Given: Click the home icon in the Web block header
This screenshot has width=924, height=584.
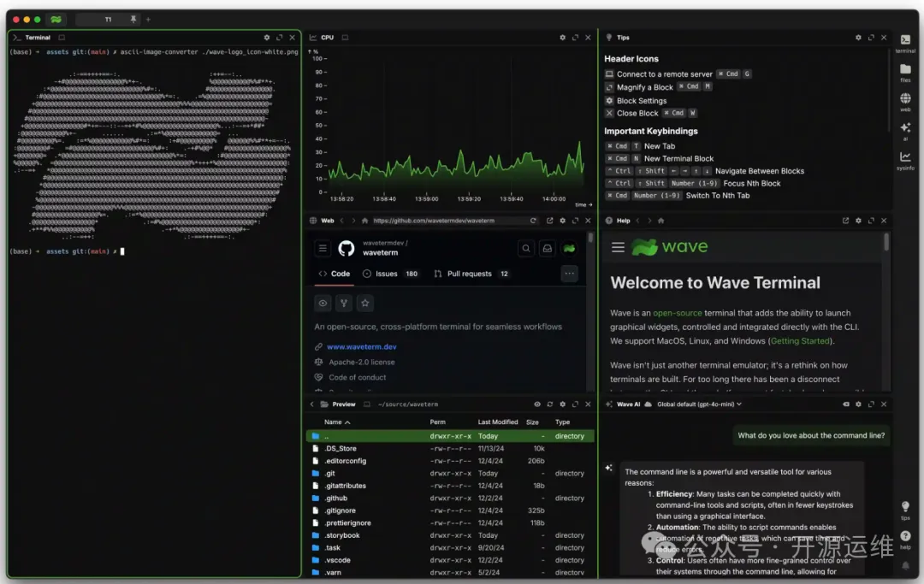Looking at the screenshot, I should pyautogui.click(x=364, y=221).
